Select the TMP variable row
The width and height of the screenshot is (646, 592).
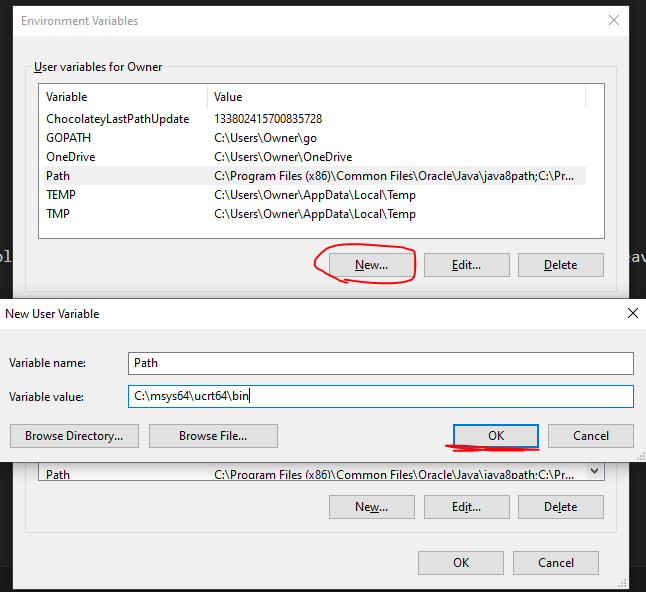point(59,214)
